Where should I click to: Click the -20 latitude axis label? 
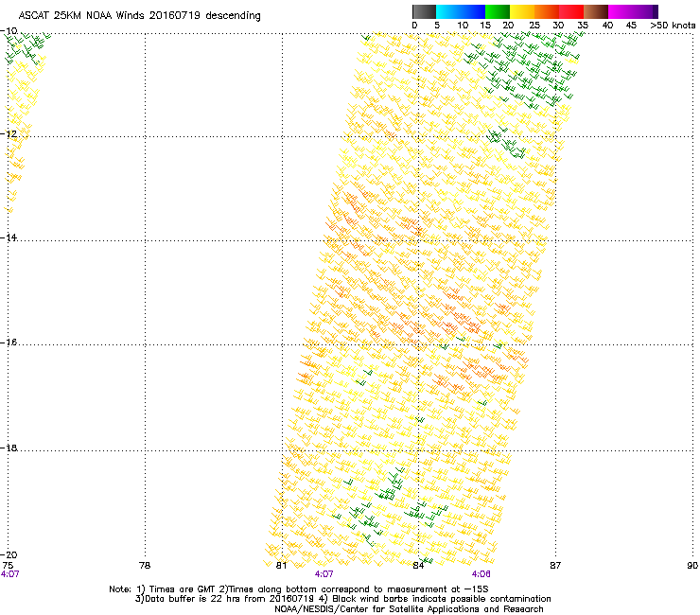(9, 554)
